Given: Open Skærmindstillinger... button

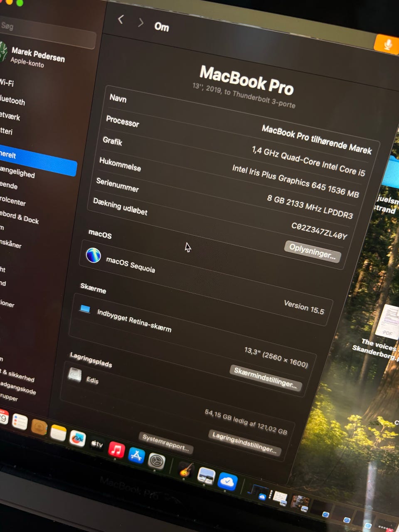Looking at the screenshot, I should coord(266,377).
